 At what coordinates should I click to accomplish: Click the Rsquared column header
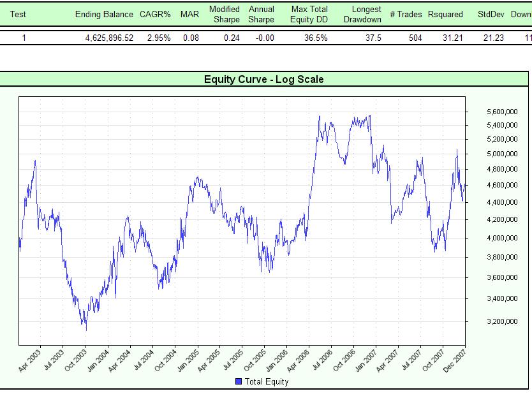445,14
